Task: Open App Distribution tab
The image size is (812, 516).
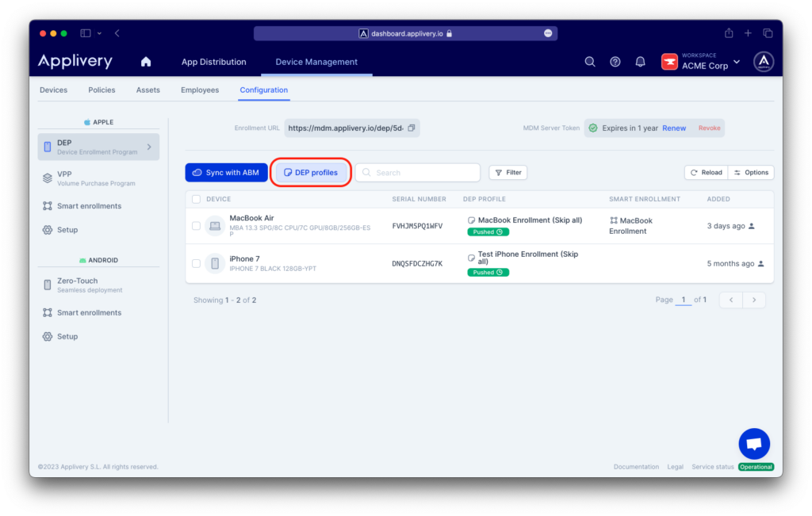Action: (x=214, y=62)
